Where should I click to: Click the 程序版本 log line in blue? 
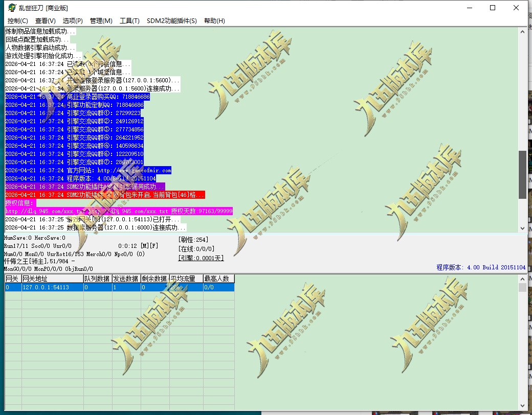tap(80, 178)
